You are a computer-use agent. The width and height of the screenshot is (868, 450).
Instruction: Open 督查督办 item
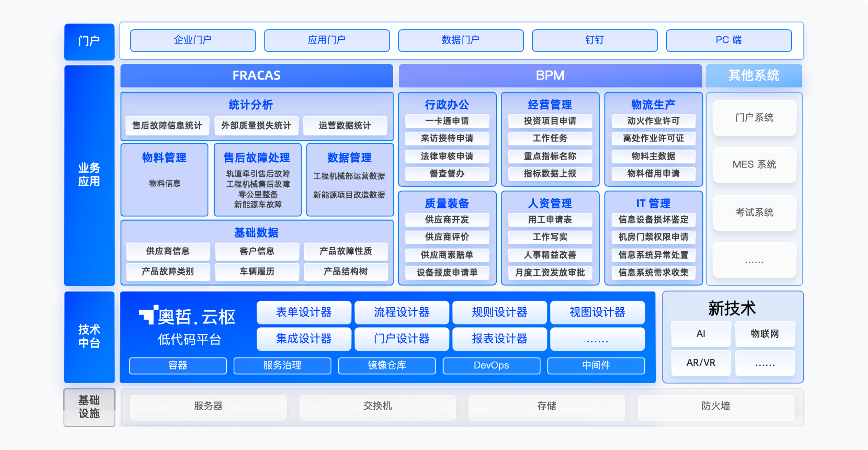[x=447, y=174]
